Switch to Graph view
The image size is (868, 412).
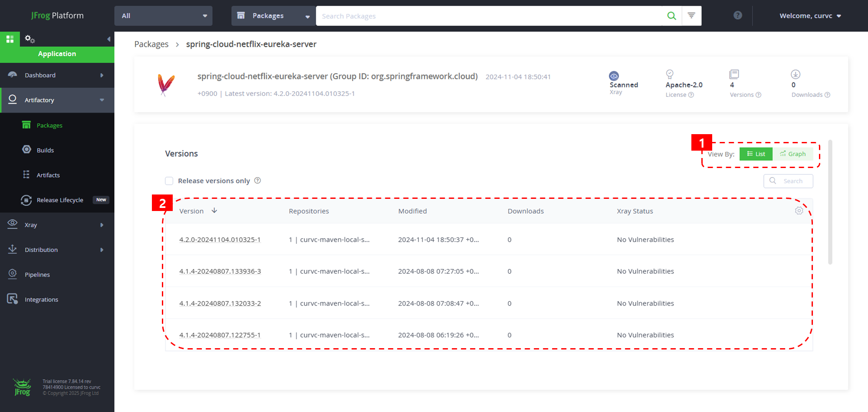coord(792,154)
